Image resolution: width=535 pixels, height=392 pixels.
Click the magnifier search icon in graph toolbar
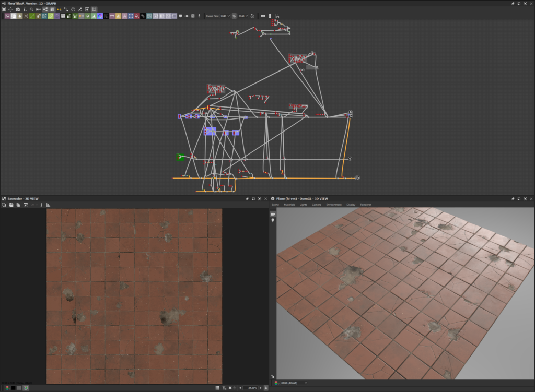pos(31,9)
